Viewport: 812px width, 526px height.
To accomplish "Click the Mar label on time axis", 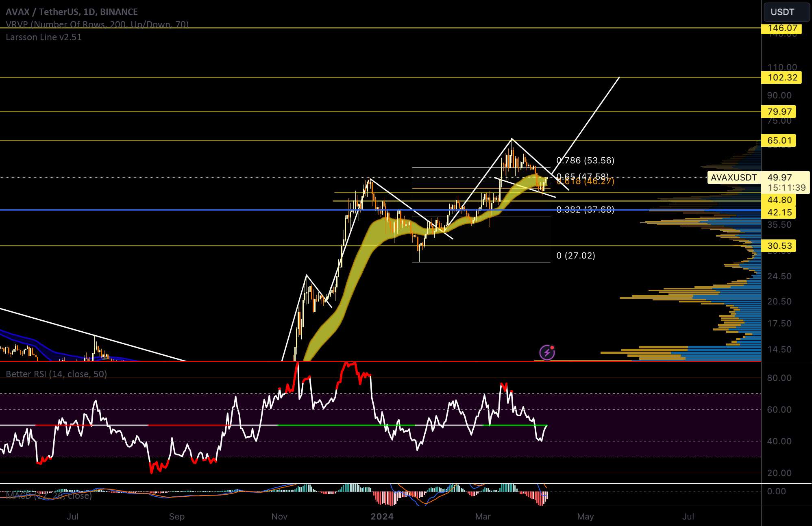I will coord(483,517).
